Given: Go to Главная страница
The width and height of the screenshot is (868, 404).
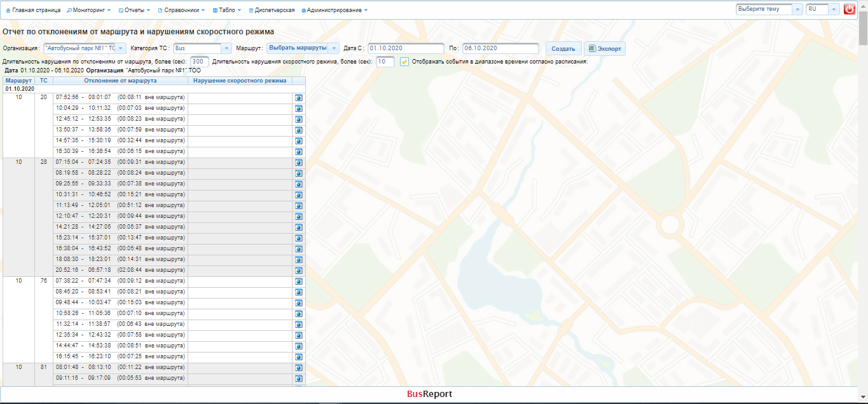Looking at the screenshot, I should tap(33, 10).
